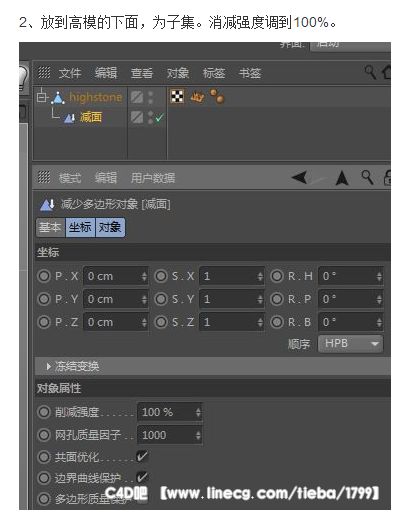This screenshot has height=510, width=405.
Task: Open the 用户数据 menu
Action: point(153,178)
